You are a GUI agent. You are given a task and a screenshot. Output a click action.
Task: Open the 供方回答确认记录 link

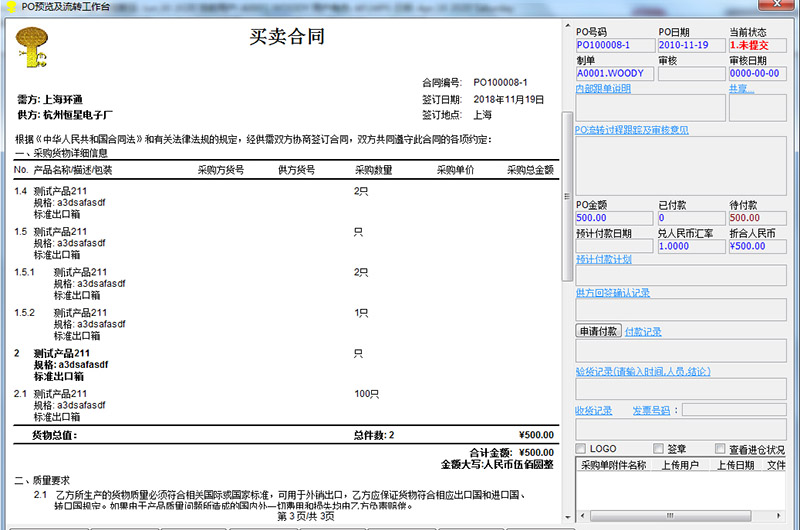click(x=613, y=293)
